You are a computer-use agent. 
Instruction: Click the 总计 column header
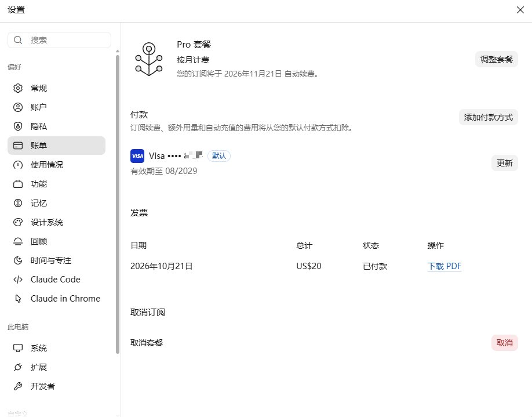(x=304, y=245)
